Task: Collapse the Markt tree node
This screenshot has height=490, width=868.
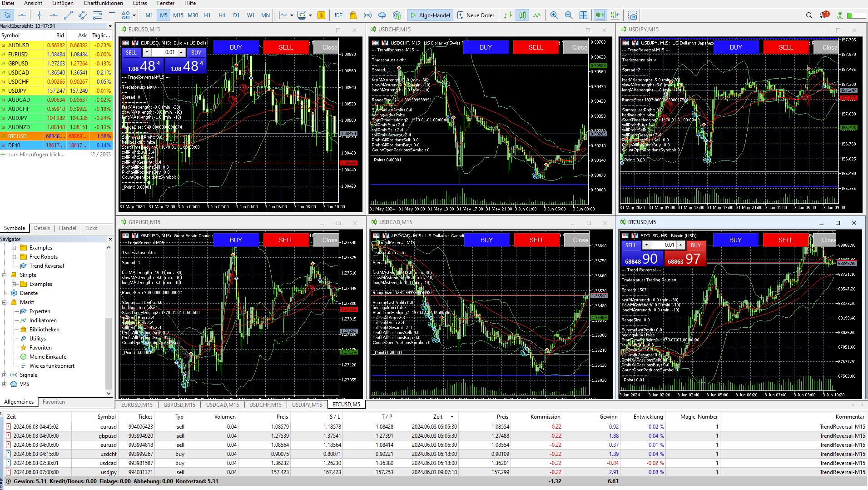Action: pyautogui.click(x=5, y=302)
